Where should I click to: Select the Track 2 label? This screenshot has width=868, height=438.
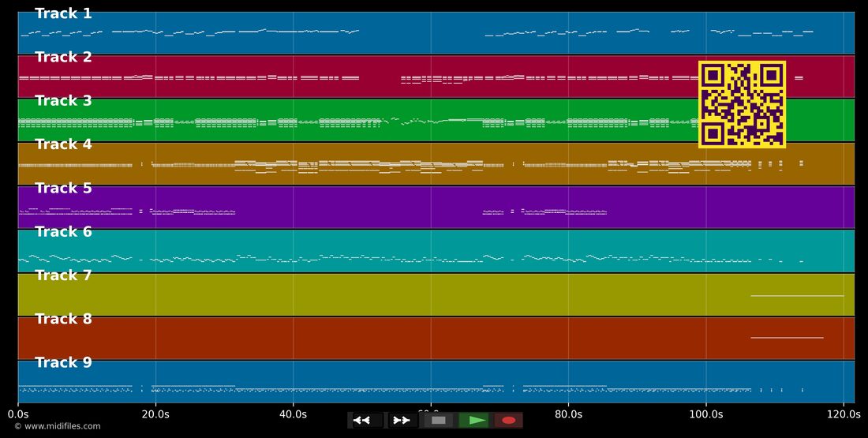tap(63, 57)
